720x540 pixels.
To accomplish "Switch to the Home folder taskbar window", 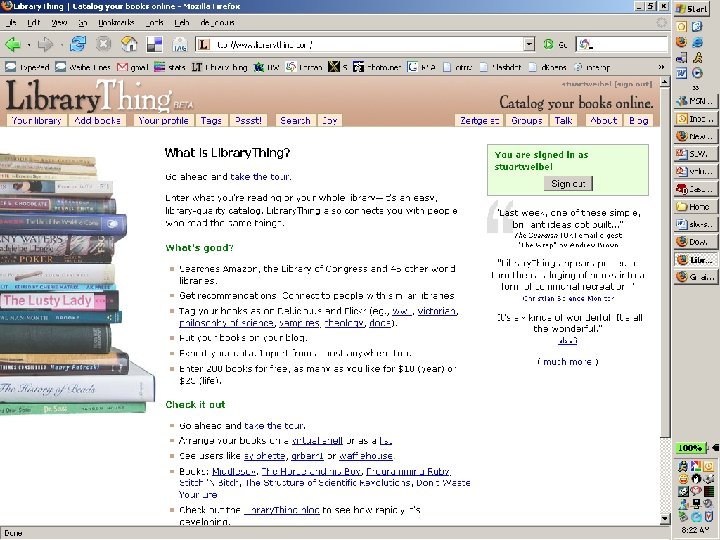I will tap(695, 207).
